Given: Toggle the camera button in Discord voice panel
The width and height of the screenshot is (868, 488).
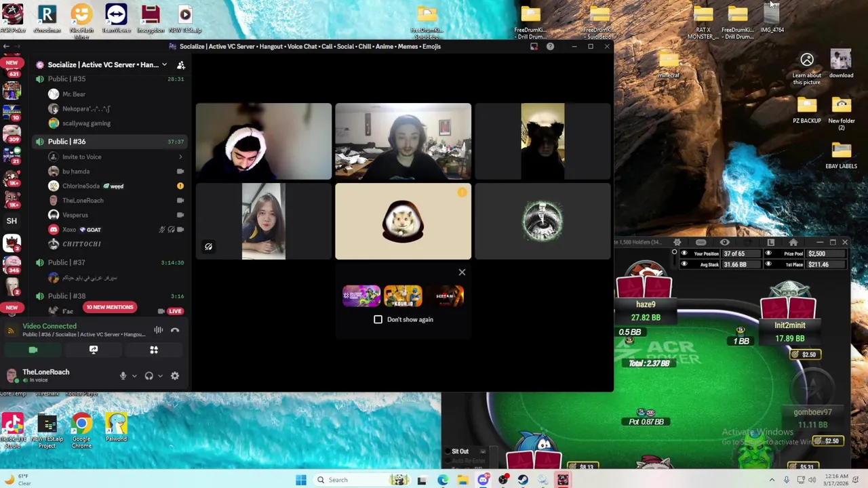Looking at the screenshot, I should [x=33, y=350].
